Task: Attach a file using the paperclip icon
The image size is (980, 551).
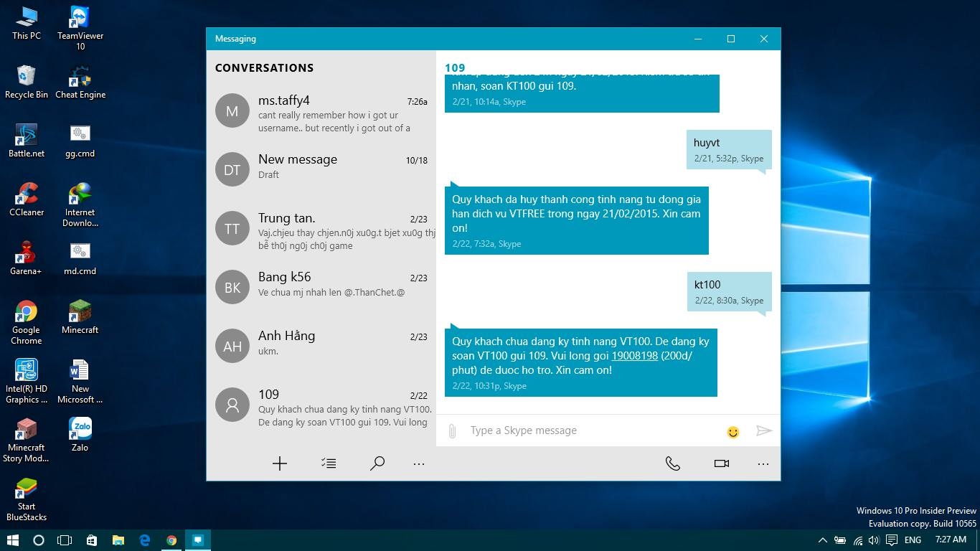Action: 452,430
